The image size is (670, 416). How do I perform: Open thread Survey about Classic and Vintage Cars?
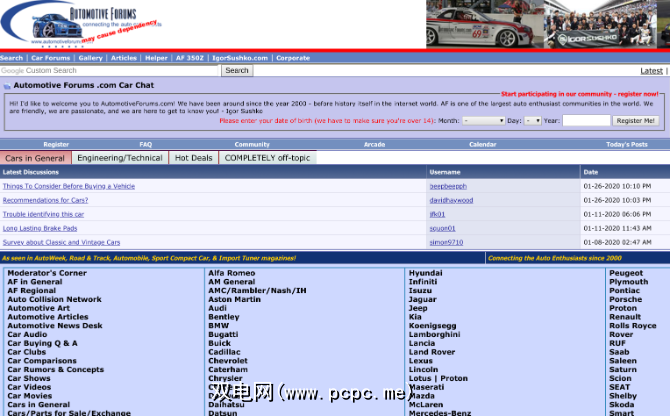click(61, 242)
